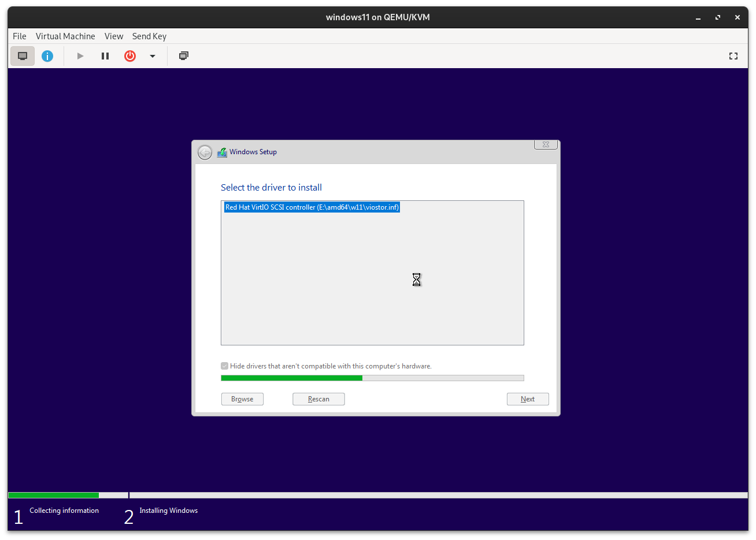Open the File menu
756x540 pixels.
click(x=20, y=36)
